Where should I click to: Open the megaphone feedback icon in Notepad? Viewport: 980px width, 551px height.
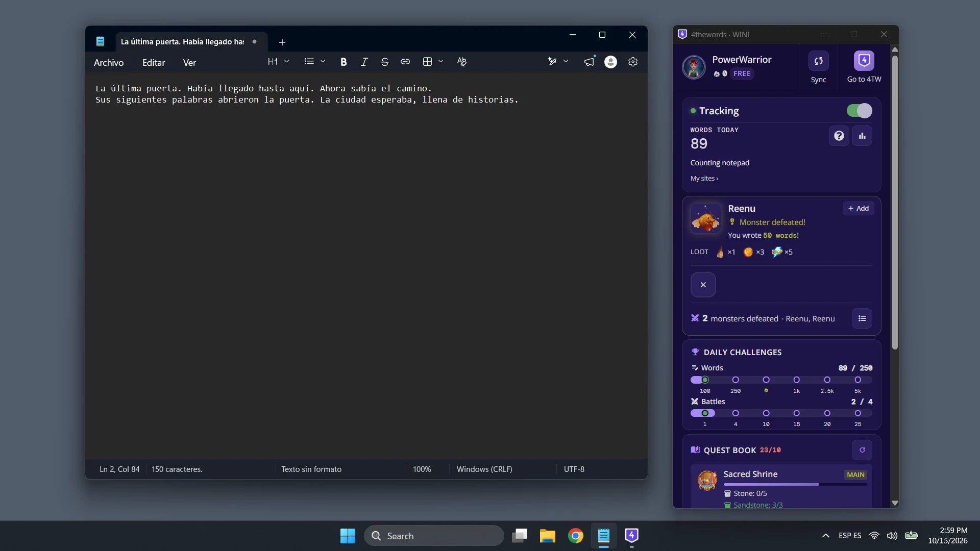(589, 62)
